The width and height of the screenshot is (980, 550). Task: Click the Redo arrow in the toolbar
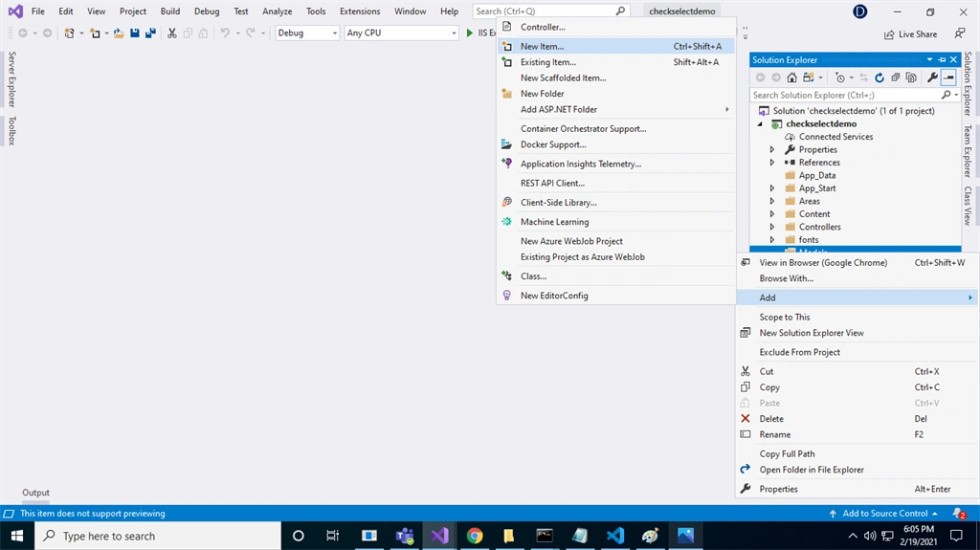pos(251,33)
